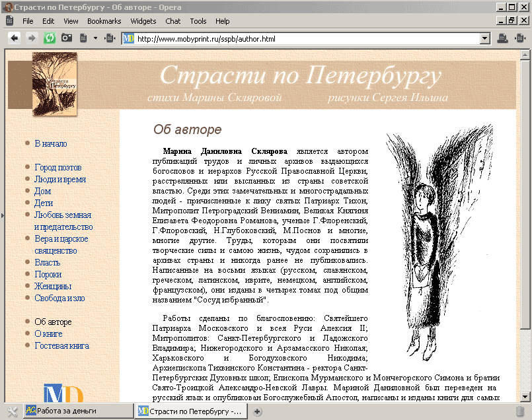Open the Tools menu

coord(198,21)
